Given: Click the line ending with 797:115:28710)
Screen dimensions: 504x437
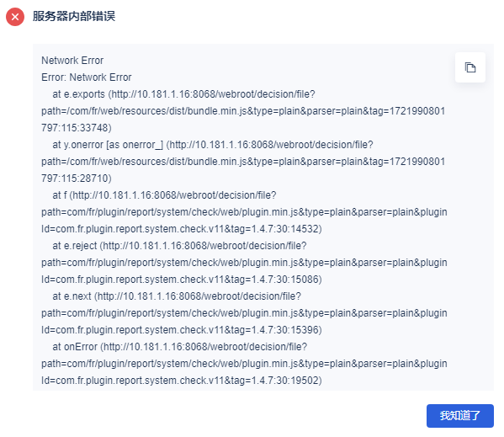Looking at the screenshot, I should (77, 179).
